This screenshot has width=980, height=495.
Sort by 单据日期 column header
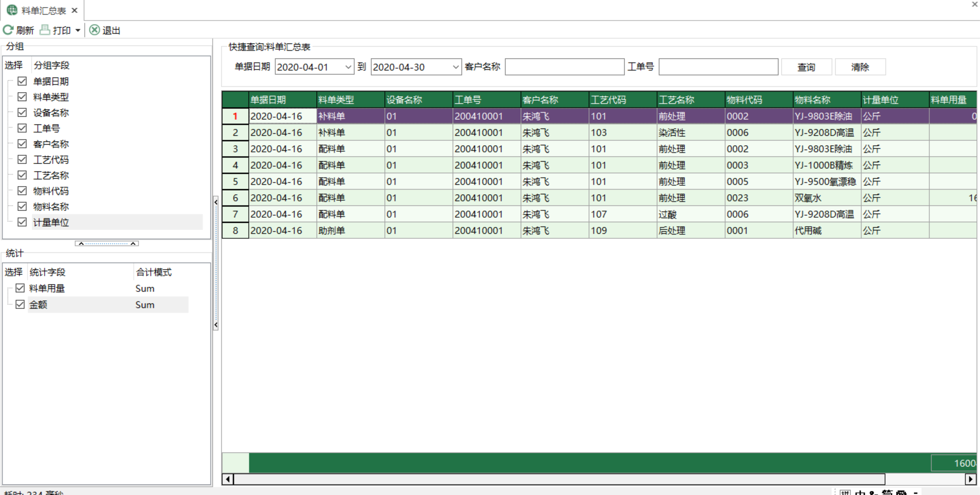click(282, 100)
